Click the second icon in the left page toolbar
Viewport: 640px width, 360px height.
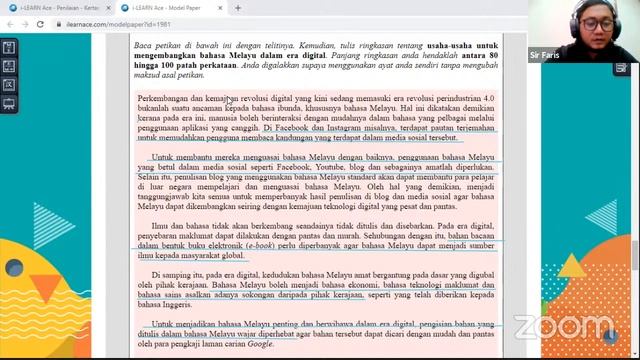pyautogui.click(x=9, y=66)
